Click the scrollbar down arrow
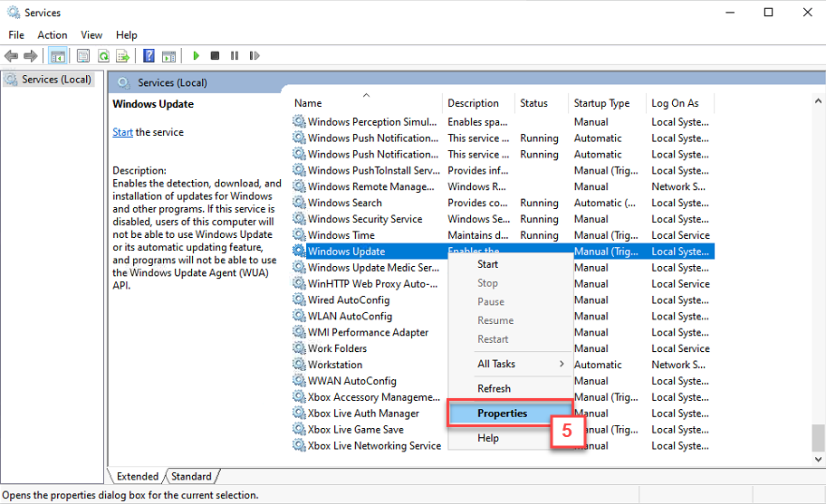826x504 pixels. point(818,459)
